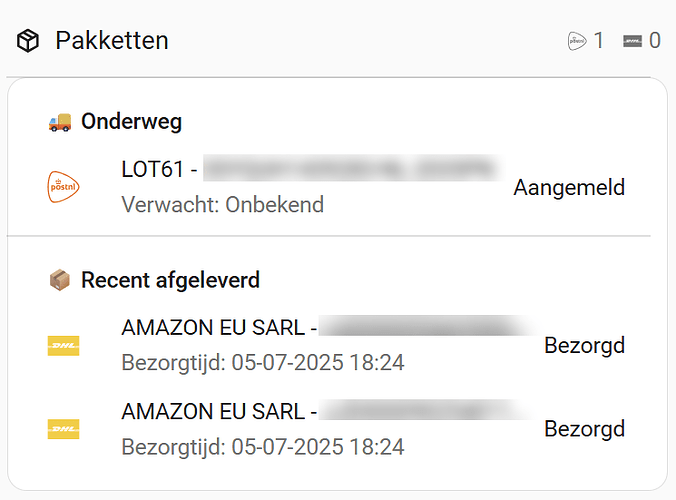Image resolution: width=676 pixels, height=500 pixels.
Task: Click the orange PostNL logo for LOT61
Action: click(64, 186)
